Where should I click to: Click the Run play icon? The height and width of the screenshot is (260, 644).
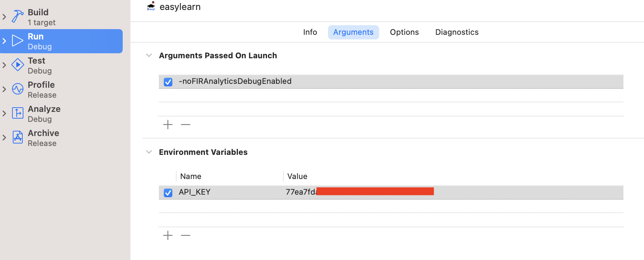[x=17, y=41]
